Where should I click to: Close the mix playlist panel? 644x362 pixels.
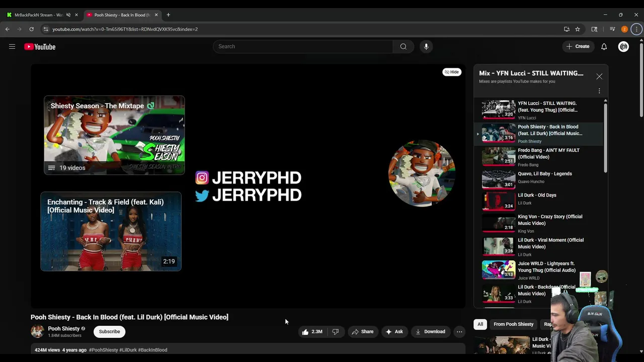(599, 76)
